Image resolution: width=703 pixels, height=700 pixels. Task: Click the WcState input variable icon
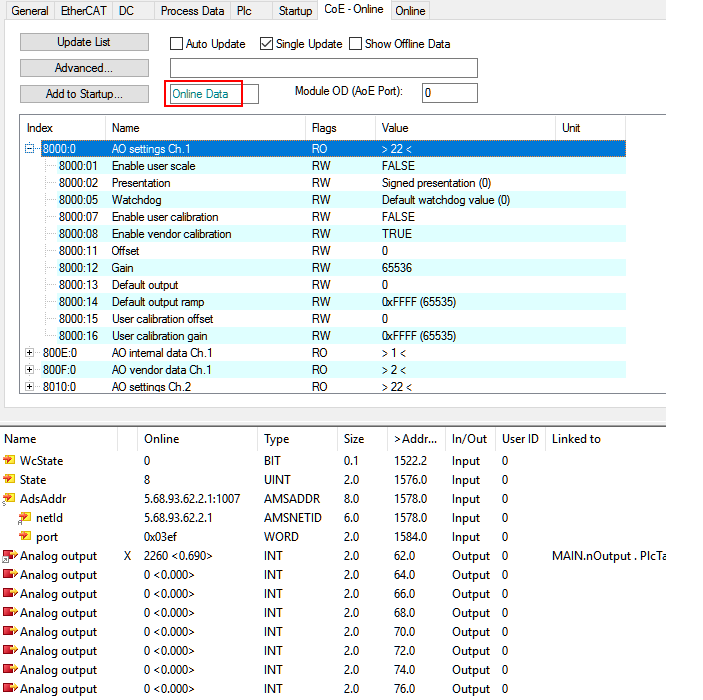pyautogui.click(x=9, y=460)
